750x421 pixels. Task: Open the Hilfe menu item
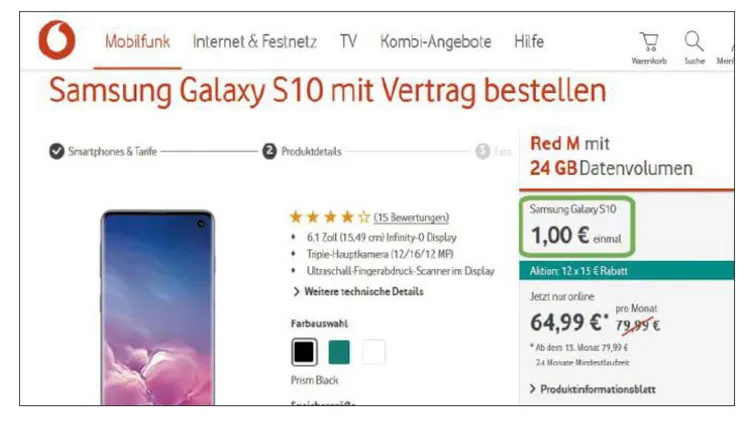click(x=529, y=42)
